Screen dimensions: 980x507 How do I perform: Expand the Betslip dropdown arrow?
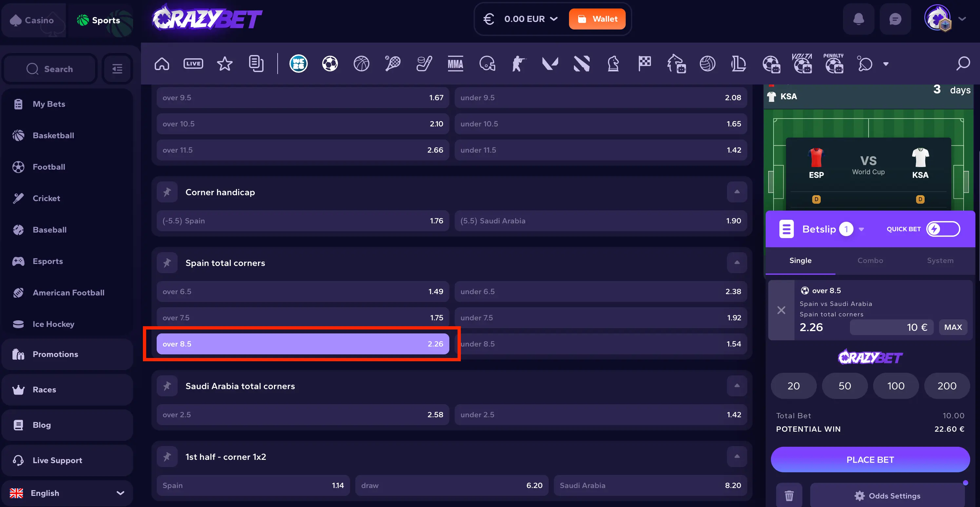[x=861, y=229]
